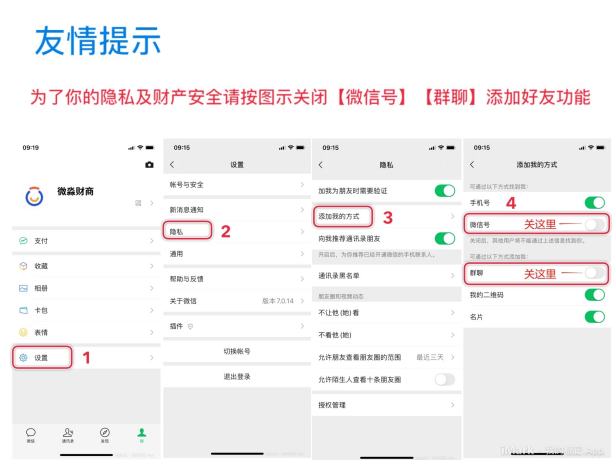Tap the 微淼财商 profile avatar

(x=34, y=196)
